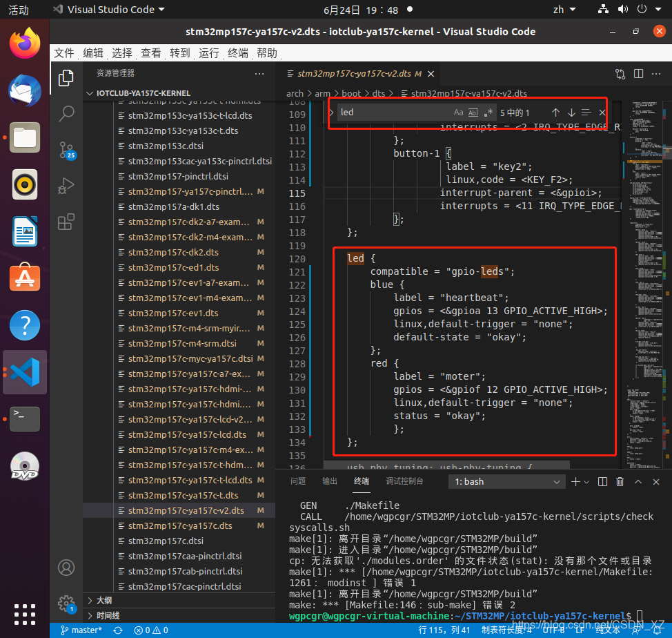Open the 终端 menu

click(238, 52)
